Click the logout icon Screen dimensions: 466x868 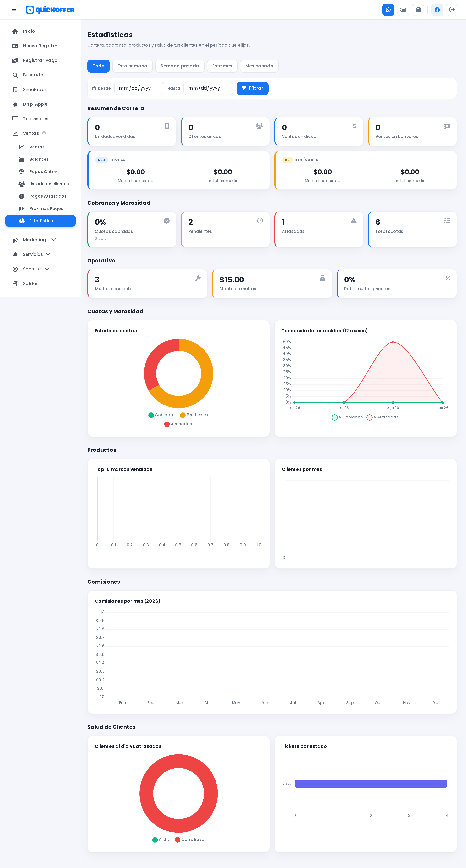452,10
